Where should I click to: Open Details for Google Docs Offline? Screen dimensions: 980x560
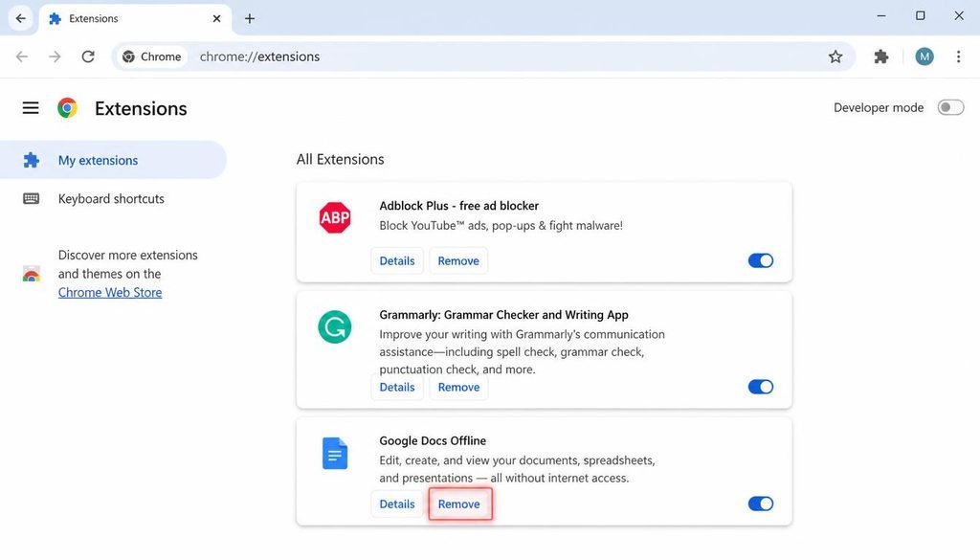pos(397,504)
